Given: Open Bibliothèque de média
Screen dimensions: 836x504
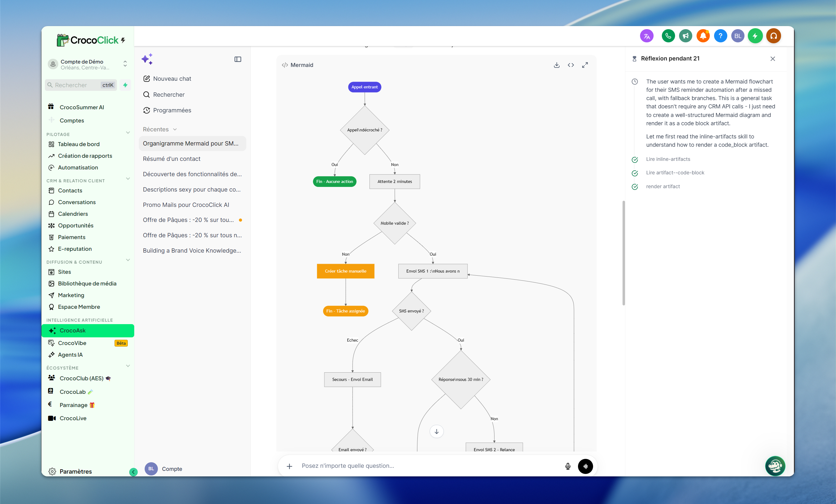Looking at the screenshot, I should click(88, 284).
